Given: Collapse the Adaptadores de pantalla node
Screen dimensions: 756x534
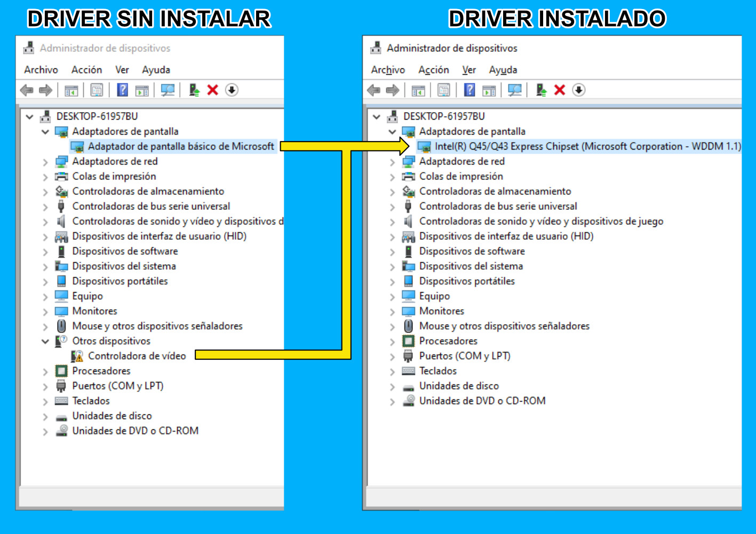Looking at the screenshot, I should pos(45,131).
